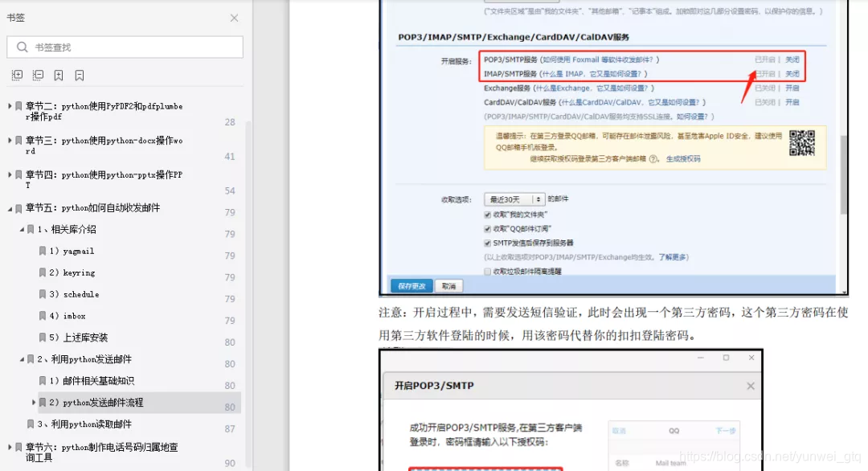Click the expand all bookmarks icon
Image resolution: width=868 pixels, height=471 pixels.
point(17,76)
